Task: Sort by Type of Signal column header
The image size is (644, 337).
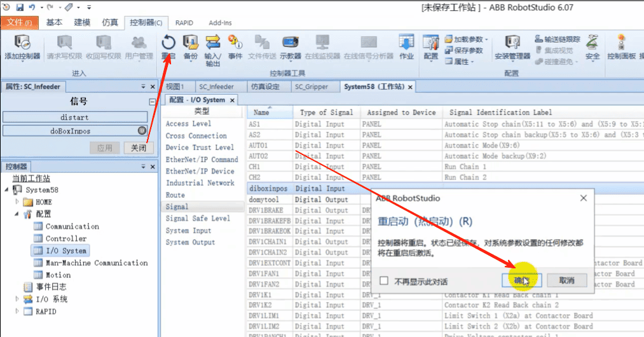Action: (x=327, y=112)
